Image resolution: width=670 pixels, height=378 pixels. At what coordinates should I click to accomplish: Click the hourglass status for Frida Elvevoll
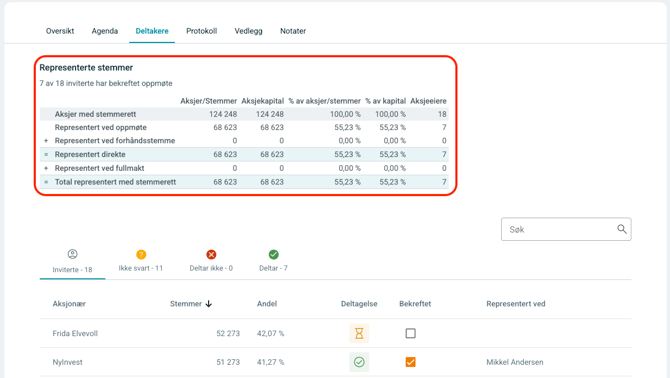click(x=359, y=333)
